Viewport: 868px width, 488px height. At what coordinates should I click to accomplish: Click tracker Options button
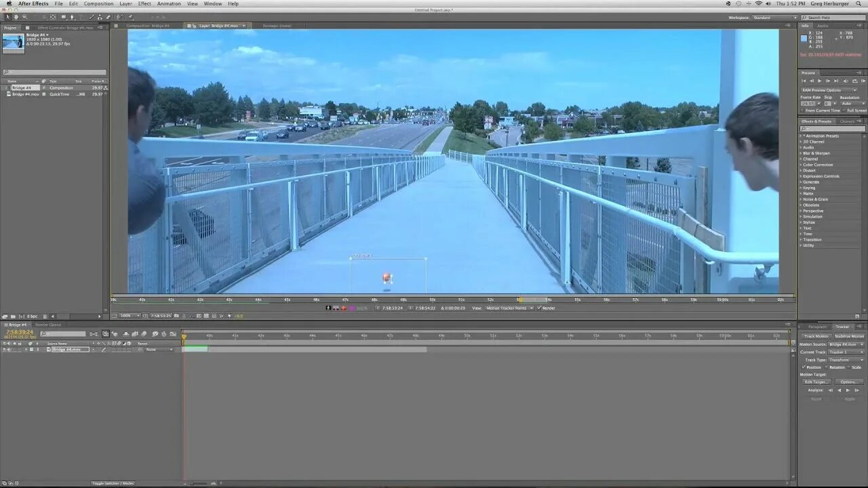(849, 382)
